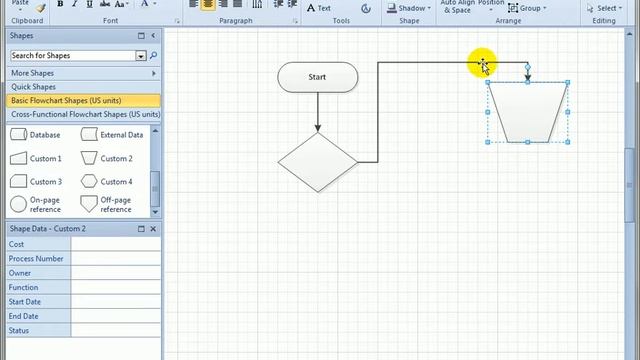Click the canvas vertical scroll up arrow

pyautogui.click(x=629, y=35)
